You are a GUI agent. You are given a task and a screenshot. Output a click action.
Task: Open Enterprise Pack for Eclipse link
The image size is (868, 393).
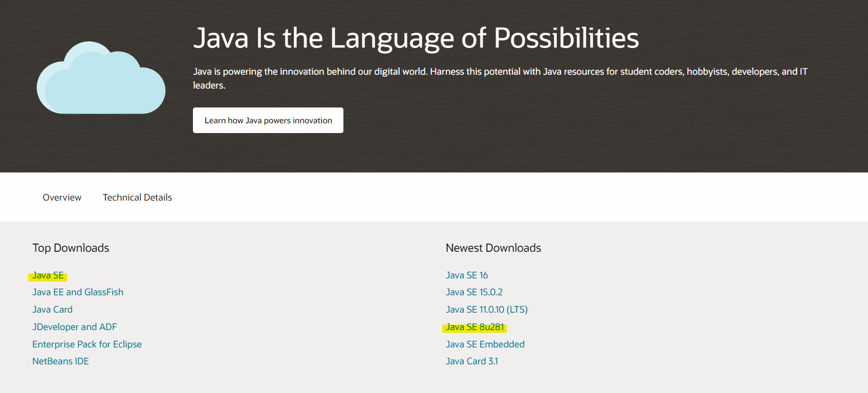coord(87,344)
